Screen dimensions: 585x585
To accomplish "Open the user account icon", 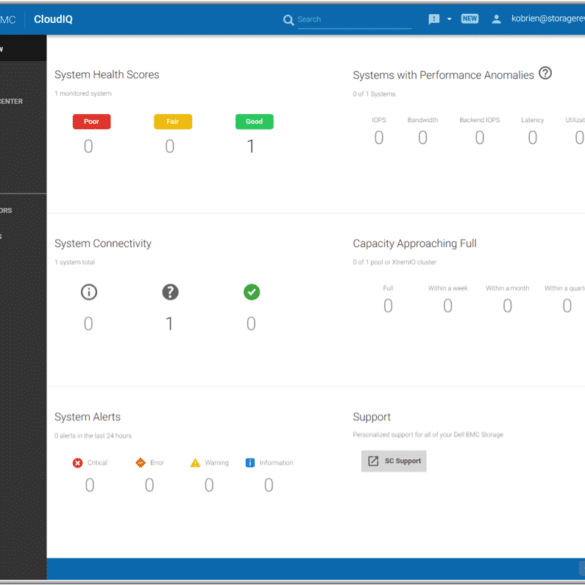I will click(x=496, y=19).
